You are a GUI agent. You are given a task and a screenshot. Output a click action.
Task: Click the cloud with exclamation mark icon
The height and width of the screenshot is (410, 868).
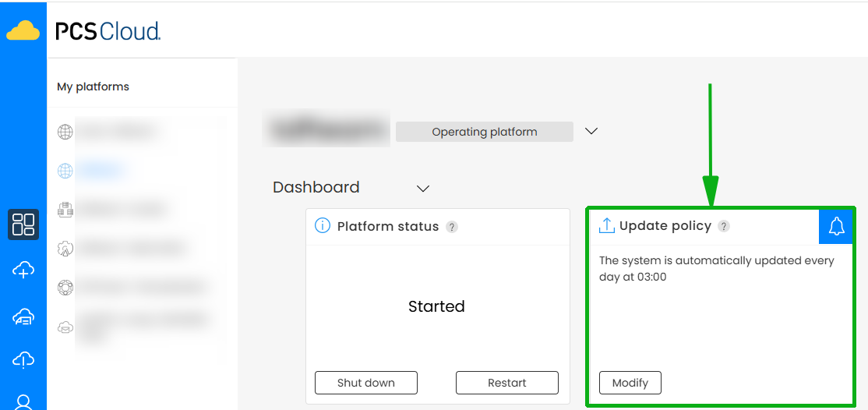coord(23,361)
